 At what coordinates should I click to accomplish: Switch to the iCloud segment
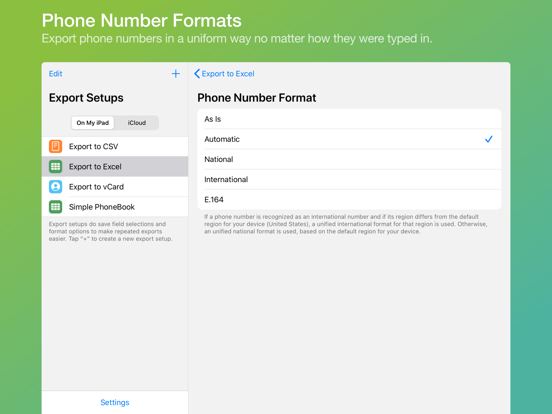point(137,123)
